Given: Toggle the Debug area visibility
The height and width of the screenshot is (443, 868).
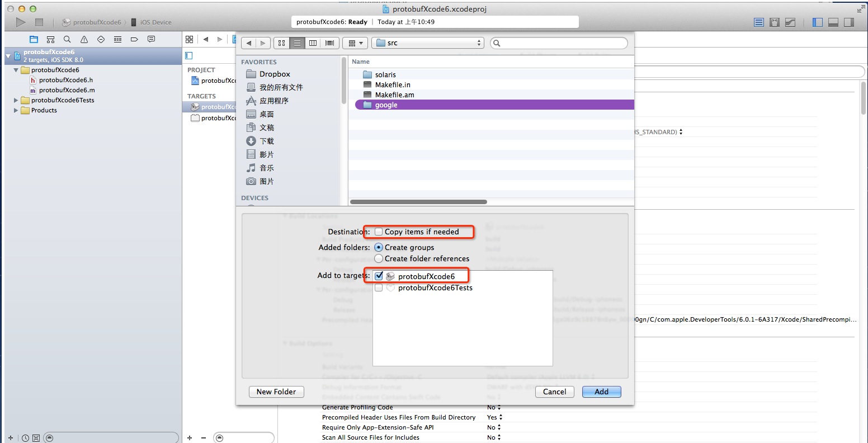Looking at the screenshot, I should (833, 22).
